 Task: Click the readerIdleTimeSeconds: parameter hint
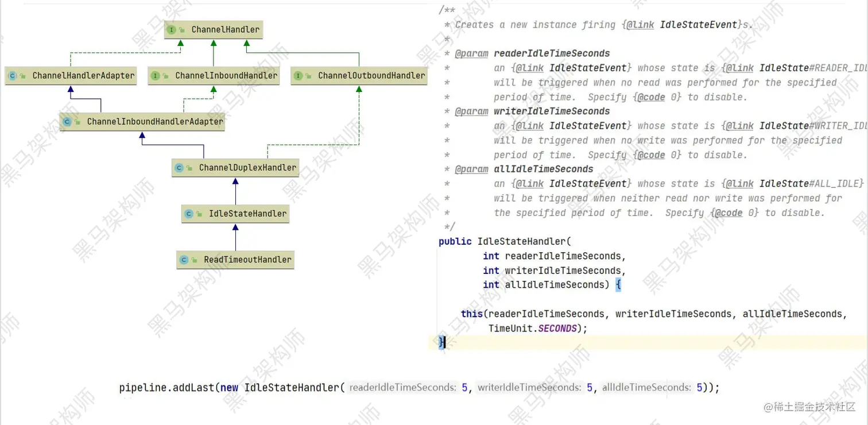pyautogui.click(x=402, y=388)
